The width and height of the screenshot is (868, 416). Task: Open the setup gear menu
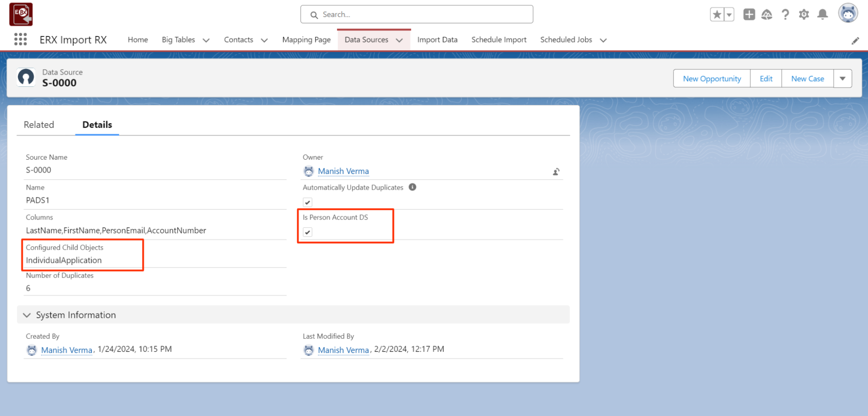804,15
